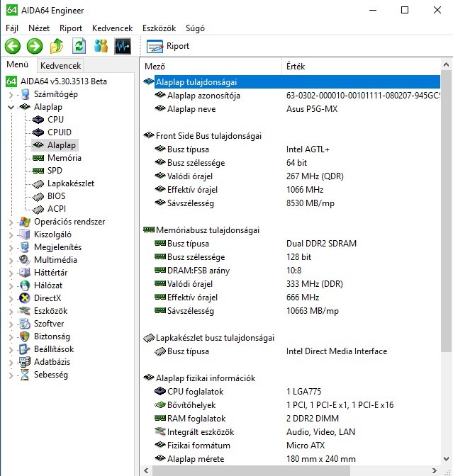Select the Fizikai formátum row

(x=291, y=446)
